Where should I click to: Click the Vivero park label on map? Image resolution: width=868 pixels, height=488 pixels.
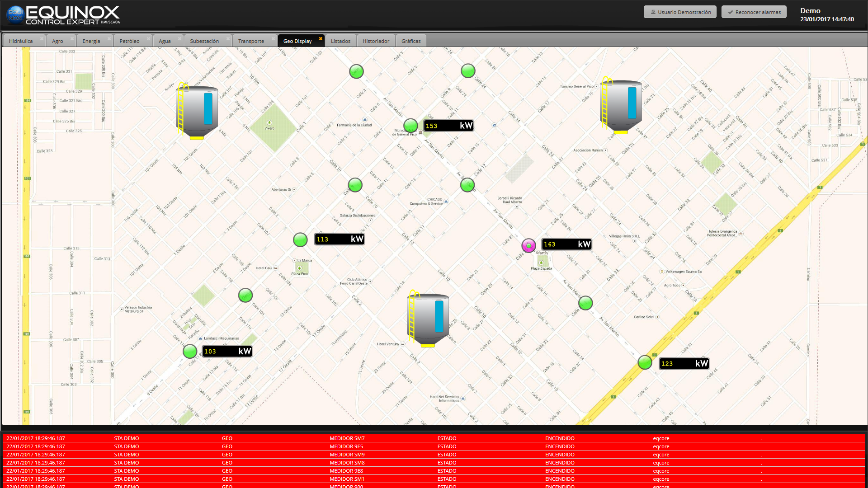(269, 128)
